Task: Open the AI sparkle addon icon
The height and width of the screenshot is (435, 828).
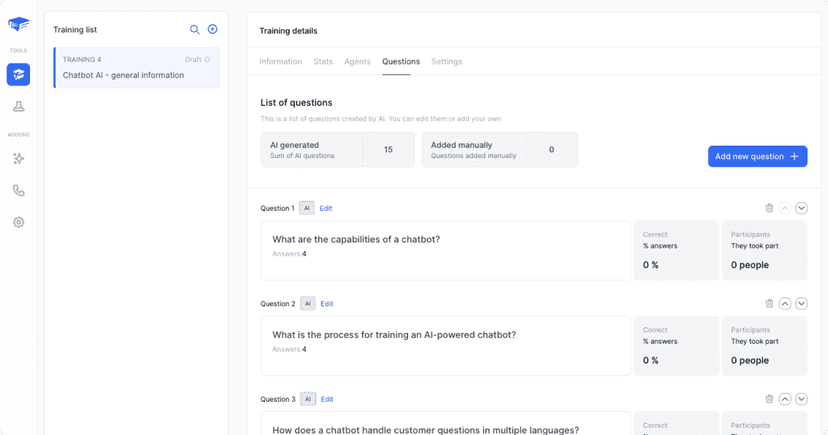Action: click(x=18, y=159)
